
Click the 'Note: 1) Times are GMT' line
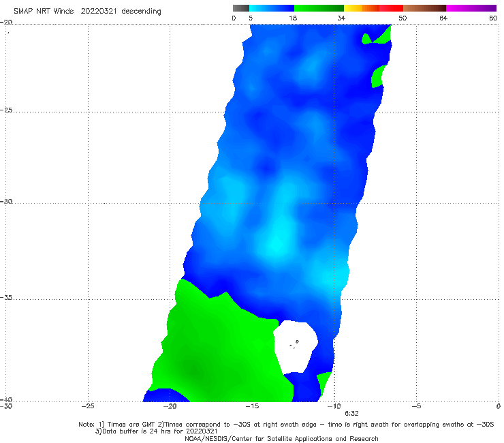coord(286,425)
